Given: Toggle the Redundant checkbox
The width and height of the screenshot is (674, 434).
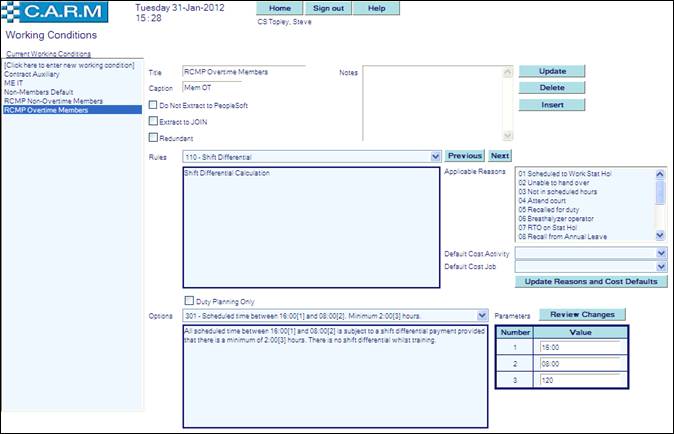Looking at the screenshot, I should pos(152,138).
